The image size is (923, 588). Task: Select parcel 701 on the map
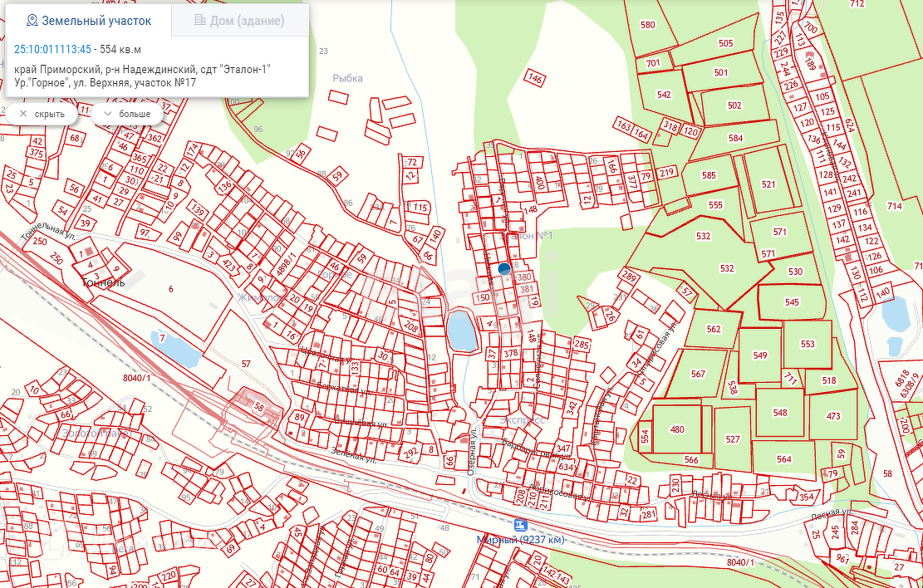pos(653,63)
